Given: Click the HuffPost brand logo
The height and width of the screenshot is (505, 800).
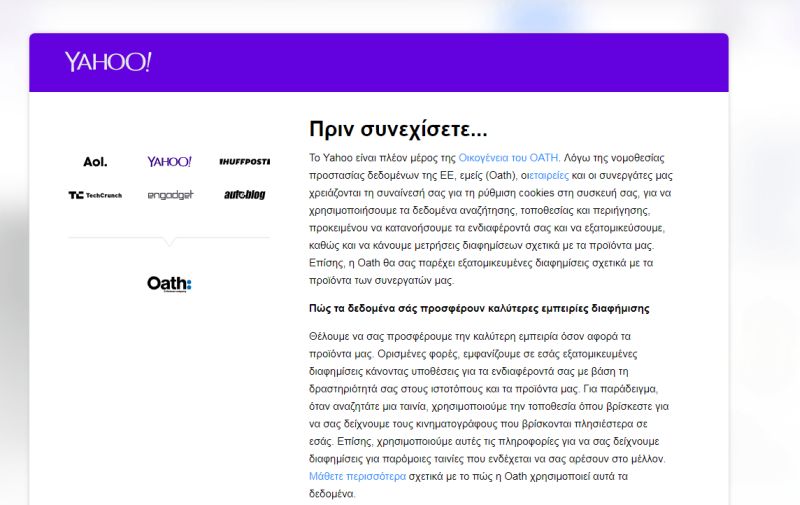Looking at the screenshot, I should coord(244,162).
